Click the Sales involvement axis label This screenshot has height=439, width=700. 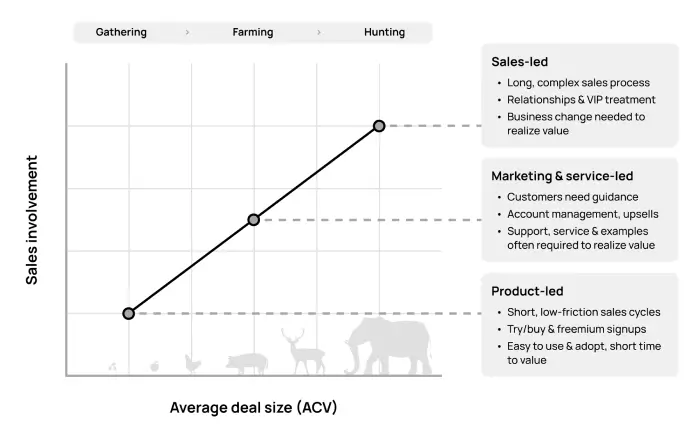(x=33, y=219)
